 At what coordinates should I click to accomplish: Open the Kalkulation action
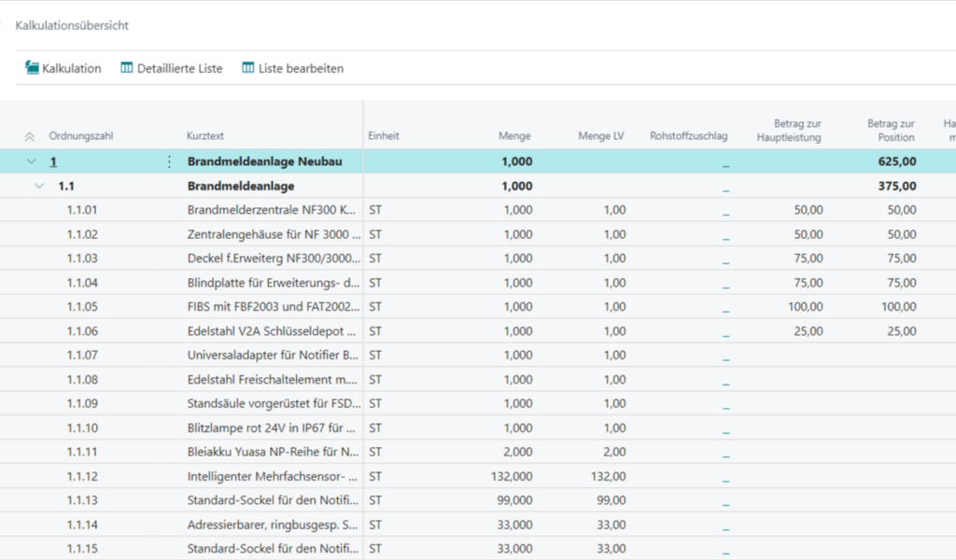pyautogui.click(x=71, y=68)
